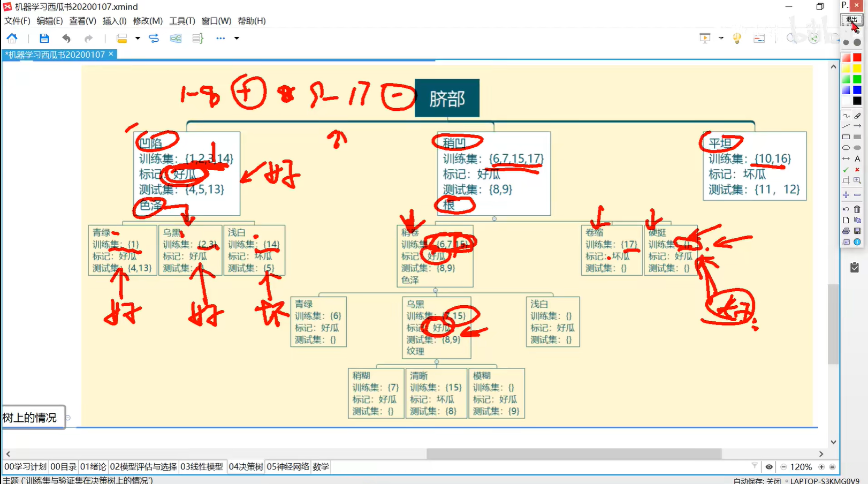
Task: Choose the small pen-size dot
Action: [846, 42]
